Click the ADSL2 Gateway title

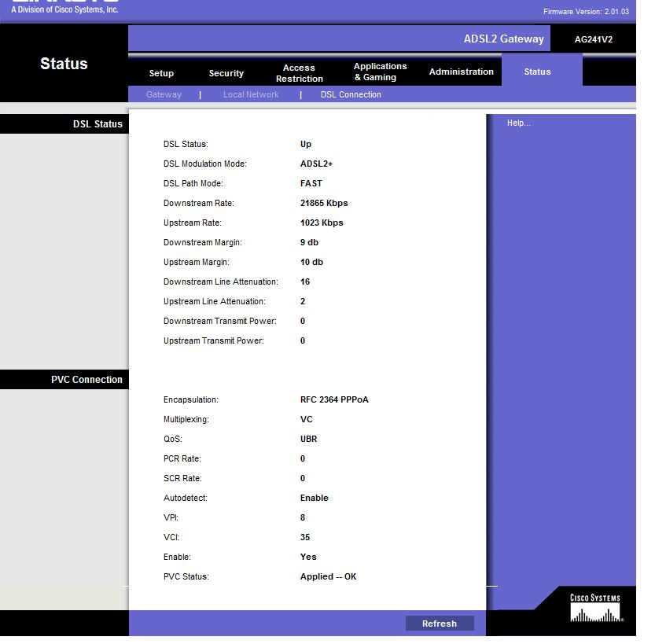click(x=503, y=39)
